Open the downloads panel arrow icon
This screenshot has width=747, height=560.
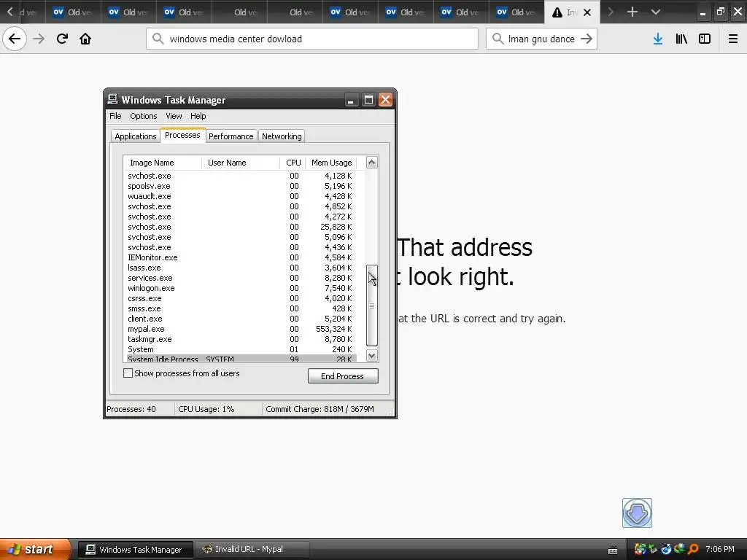click(x=658, y=39)
